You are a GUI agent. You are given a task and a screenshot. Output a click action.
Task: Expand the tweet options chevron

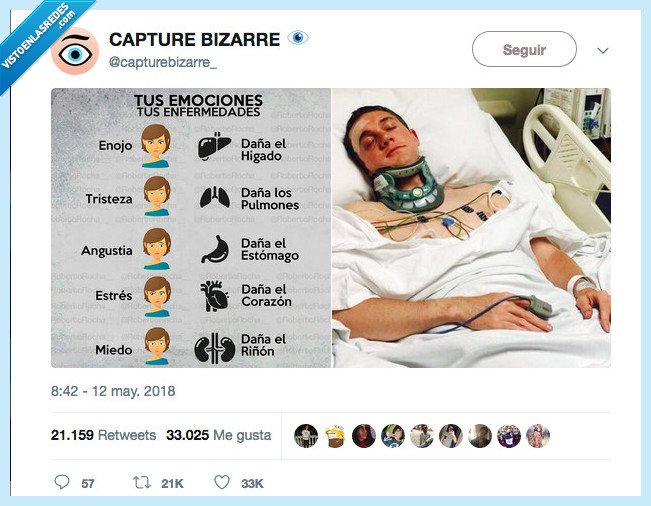point(603,51)
